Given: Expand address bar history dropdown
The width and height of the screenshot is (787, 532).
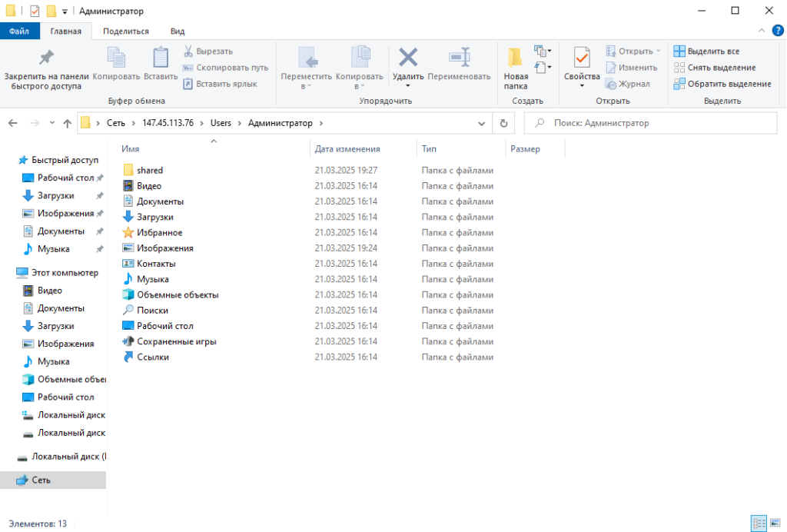Looking at the screenshot, I should point(481,124).
